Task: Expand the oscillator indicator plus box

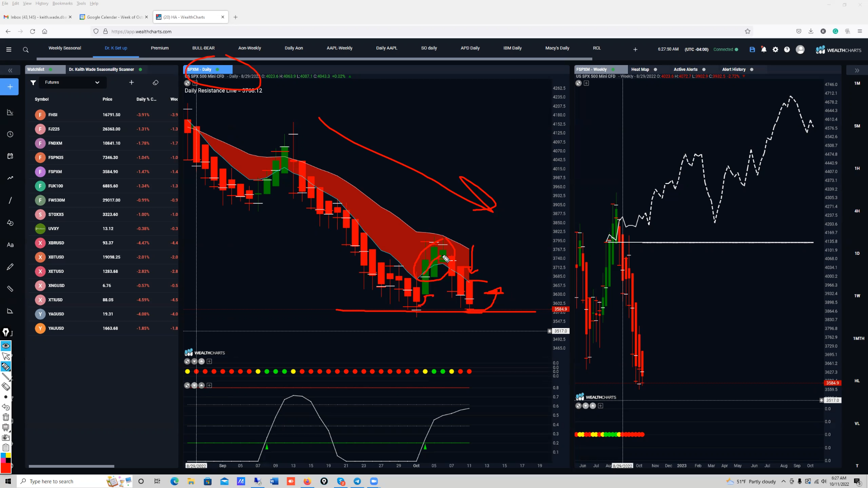Action: (209, 385)
